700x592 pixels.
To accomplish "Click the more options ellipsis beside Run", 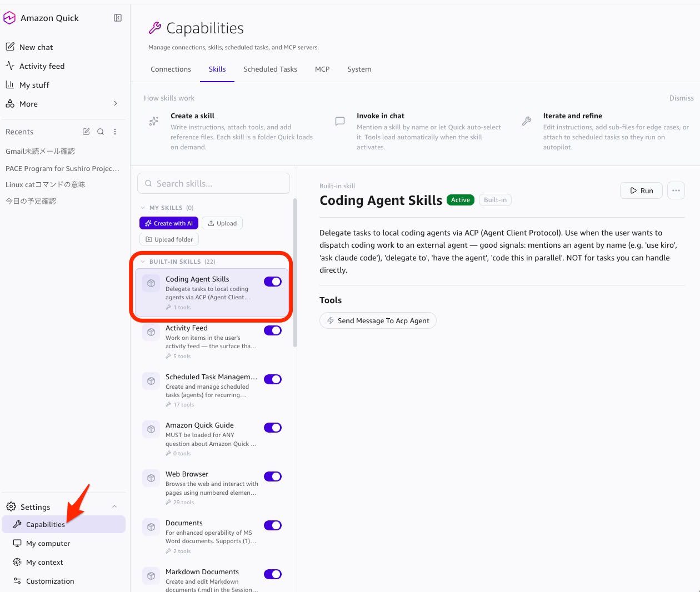I will pos(676,190).
